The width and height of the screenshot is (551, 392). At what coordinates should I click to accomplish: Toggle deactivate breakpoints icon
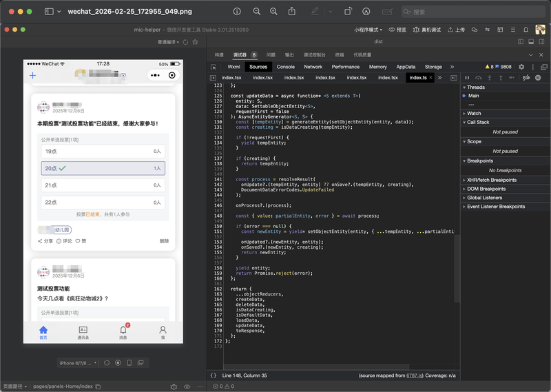[527, 78]
